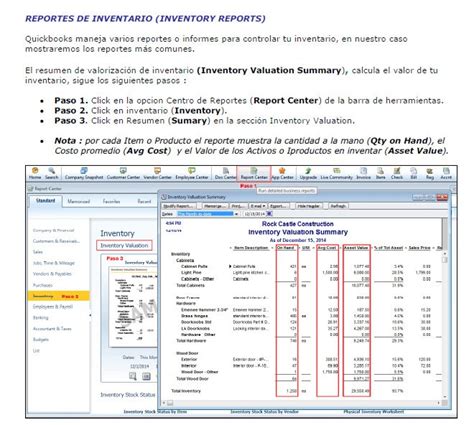Open the App Center toolbar icon

[282, 173]
